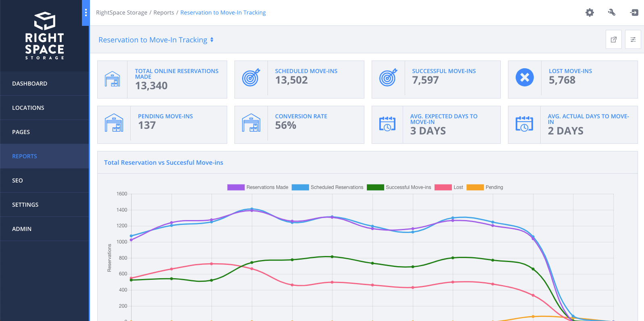Toggle Reservations Made purple legend swatch

[236, 187]
